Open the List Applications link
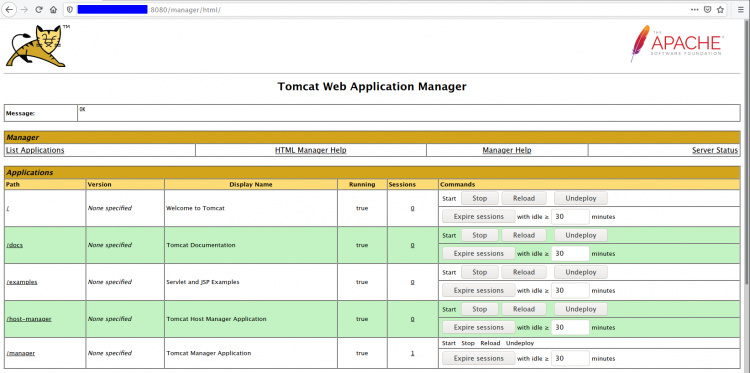This screenshot has width=750, height=373. [35, 150]
